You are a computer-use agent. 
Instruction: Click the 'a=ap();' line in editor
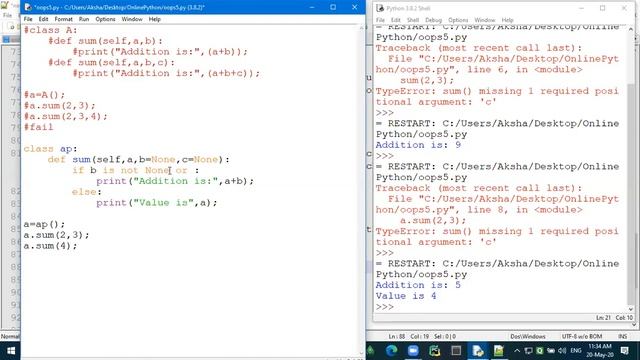coord(44,224)
